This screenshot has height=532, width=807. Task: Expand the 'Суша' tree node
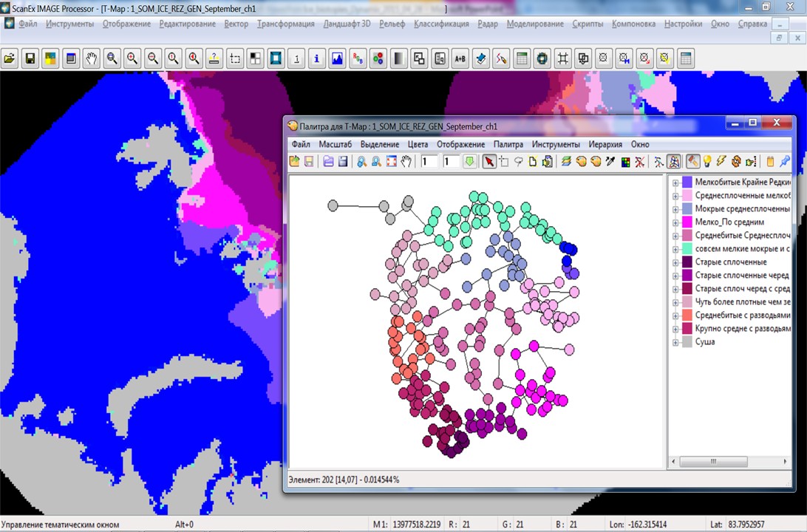(x=675, y=343)
